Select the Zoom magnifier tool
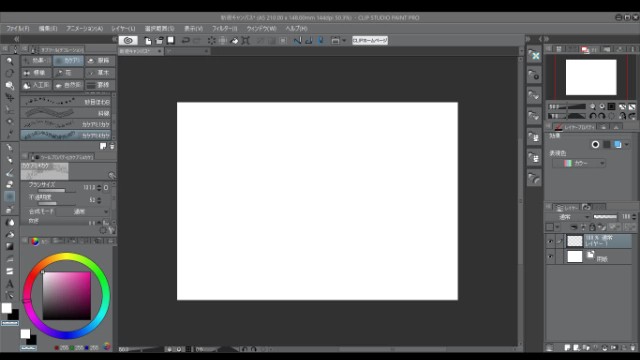The height and width of the screenshot is (360, 640). coord(9,61)
